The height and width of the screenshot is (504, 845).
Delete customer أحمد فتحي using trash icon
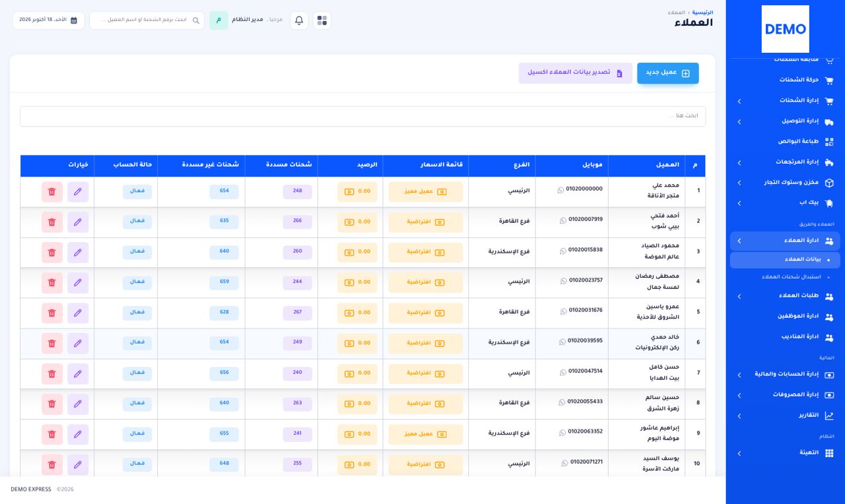tap(52, 222)
